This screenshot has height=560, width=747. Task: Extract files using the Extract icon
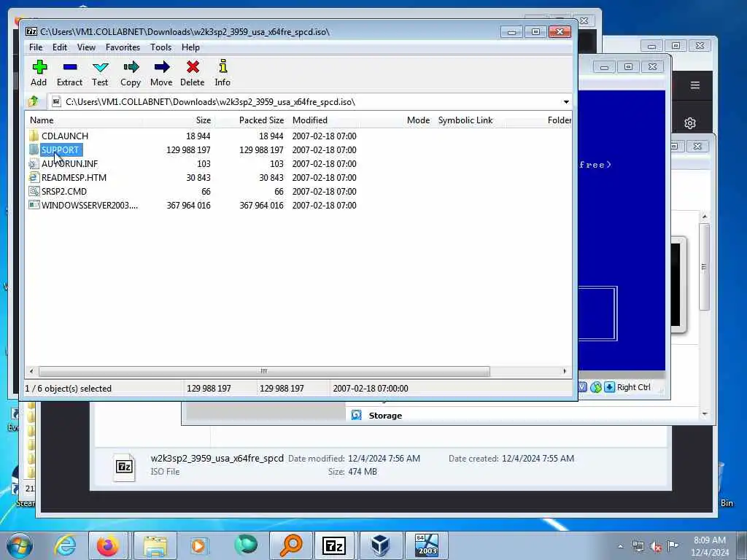69,73
